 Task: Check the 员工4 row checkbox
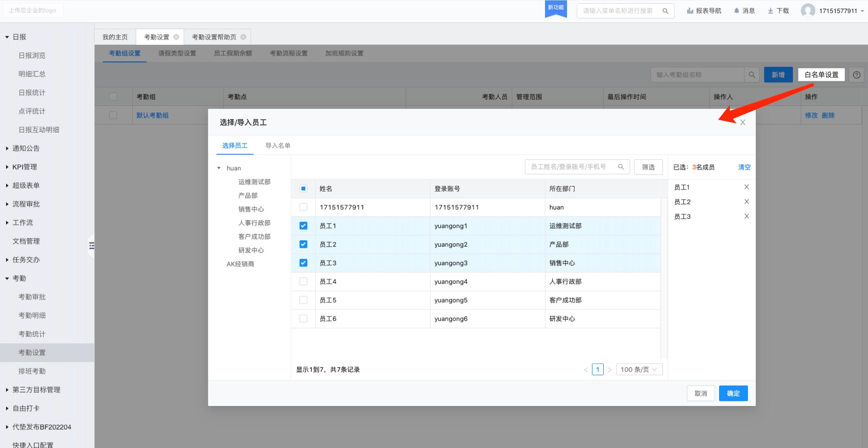point(303,282)
